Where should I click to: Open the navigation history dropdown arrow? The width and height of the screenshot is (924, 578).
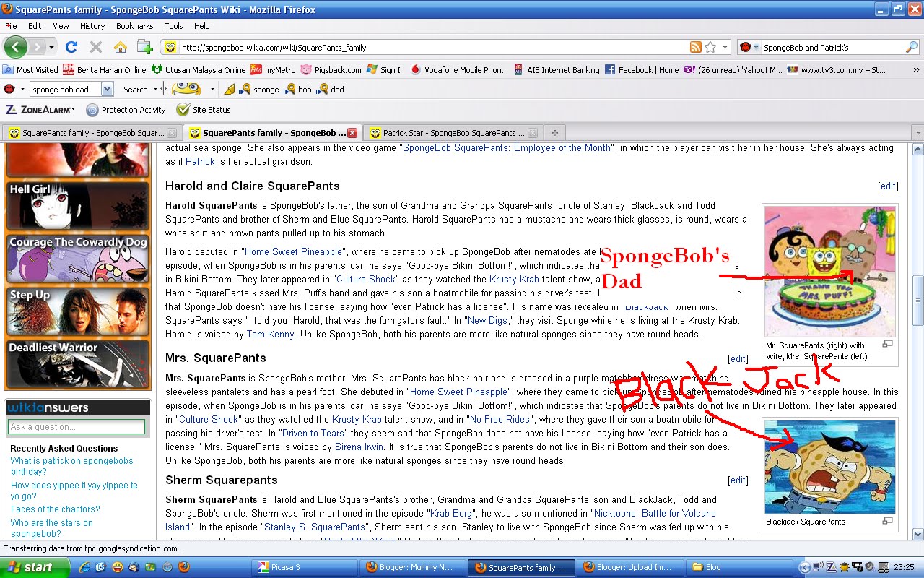[51, 47]
